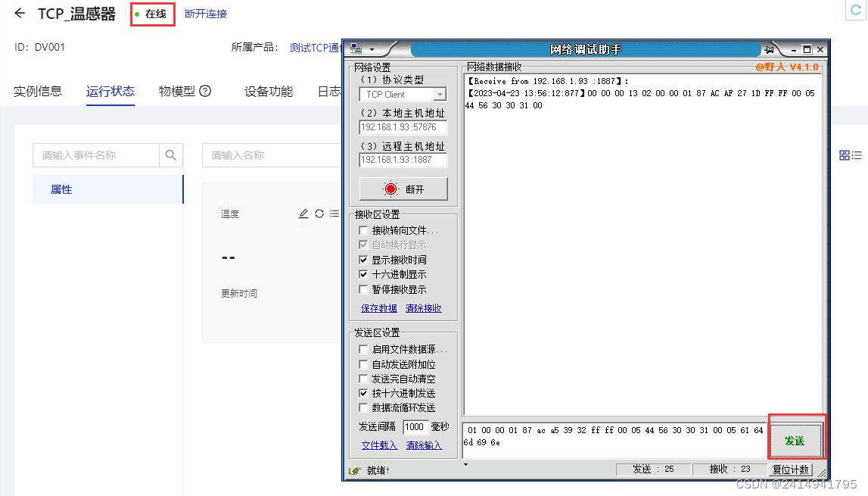
Task: Toggle 数据流循环发送 checkbox
Action: tap(362, 407)
